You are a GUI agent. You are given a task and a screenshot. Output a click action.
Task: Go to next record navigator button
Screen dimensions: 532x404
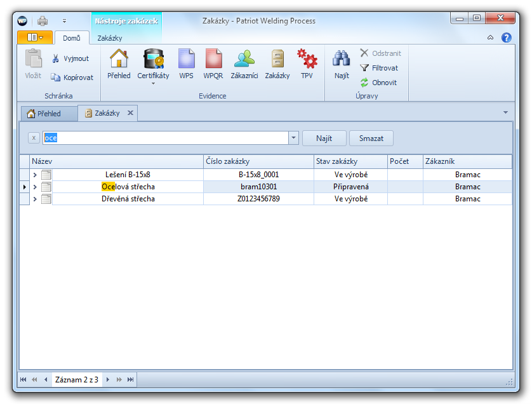pyautogui.click(x=107, y=380)
